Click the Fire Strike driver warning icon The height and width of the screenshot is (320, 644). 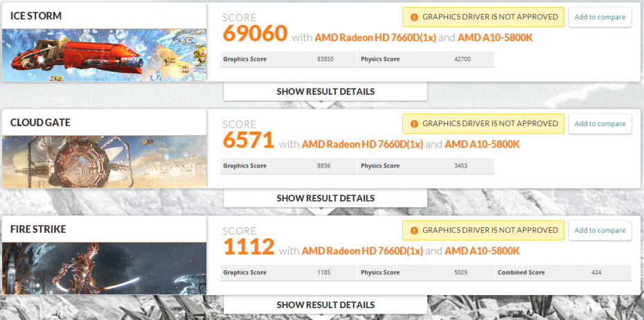click(x=414, y=231)
